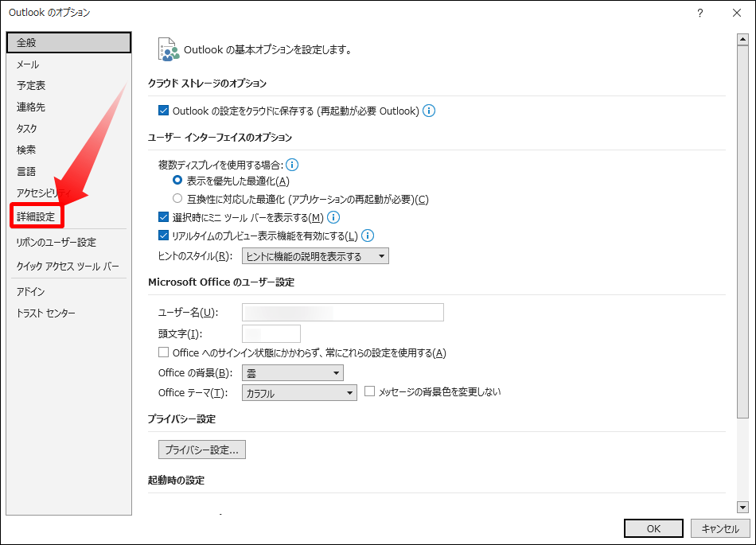Click the vertical scrollbar thumb
The image size is (756, 545).
click(x=742, y=232)
